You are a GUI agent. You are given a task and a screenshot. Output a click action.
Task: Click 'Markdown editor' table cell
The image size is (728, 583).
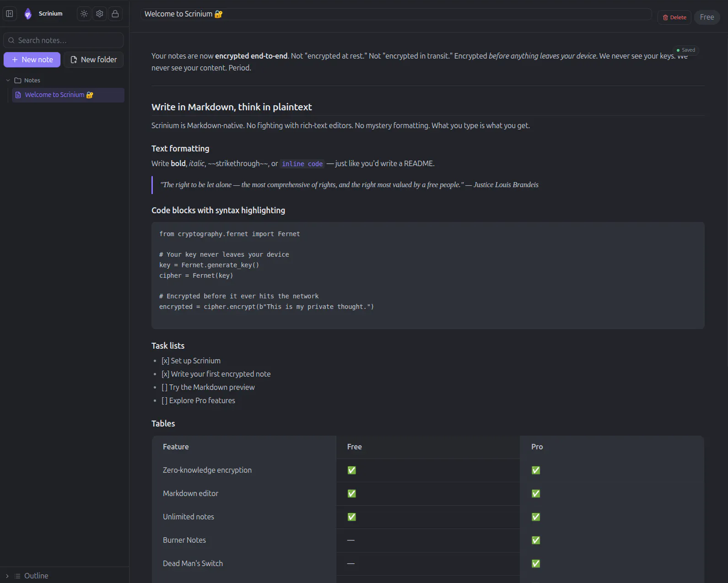coord(190,493)
